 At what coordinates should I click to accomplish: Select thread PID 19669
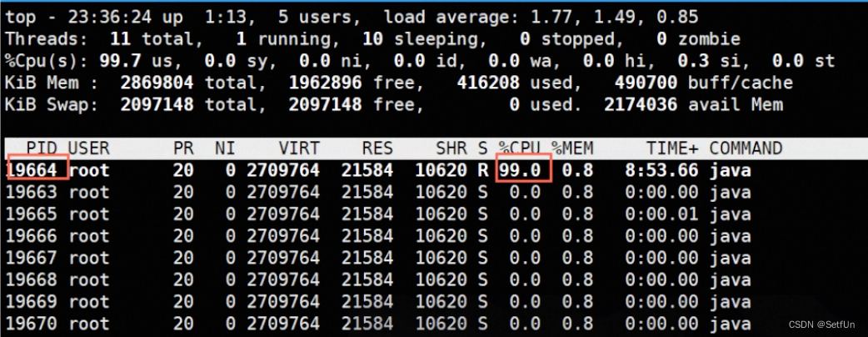pyautogui.click(x=32, y=301)
